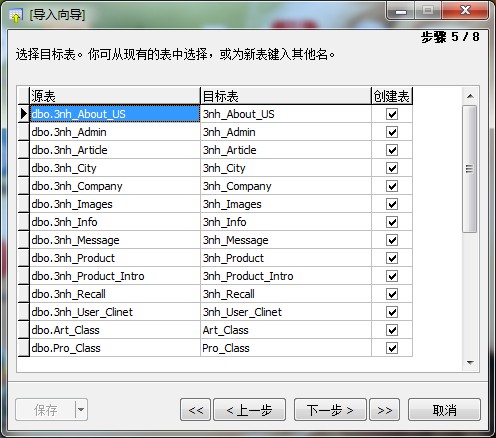Screen dimensions: 496x438
Task: Click target table cell 3nh_Article
Action: coord(286,150)
